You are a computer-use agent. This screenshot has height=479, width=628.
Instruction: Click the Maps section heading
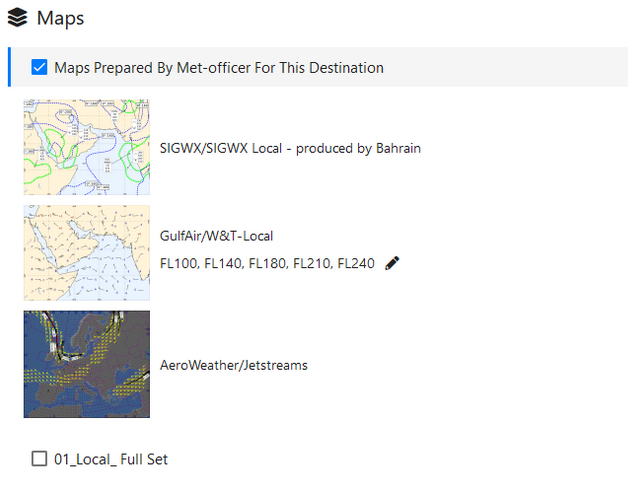pos(60,18)
